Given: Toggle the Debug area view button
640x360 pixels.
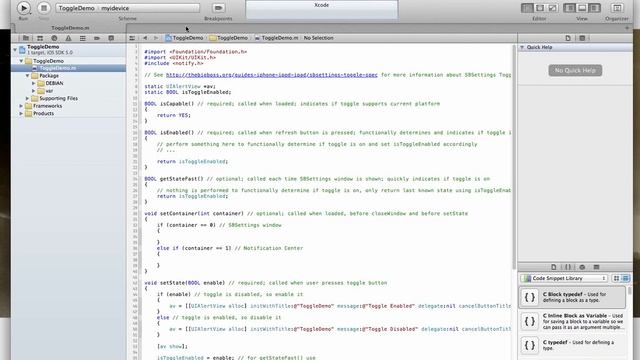Looking at the screenshot, I should pyautogui.click(x=582, y=8).
